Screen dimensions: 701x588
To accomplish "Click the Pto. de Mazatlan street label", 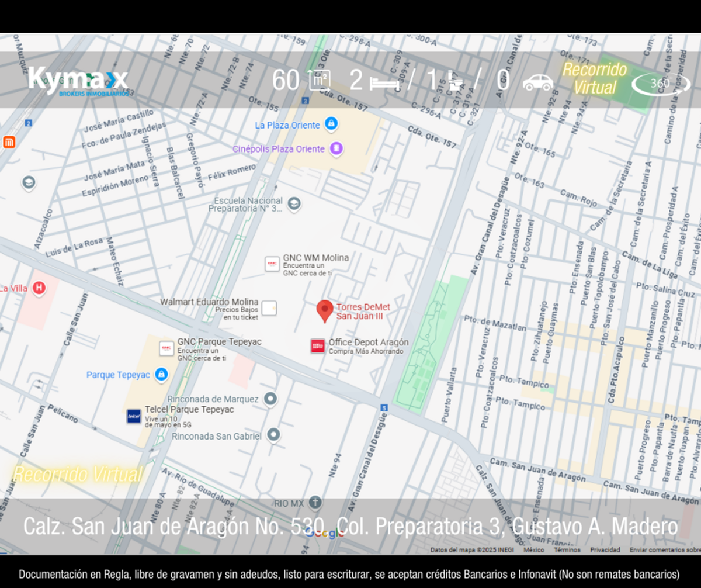I will [x=495, y=323].
